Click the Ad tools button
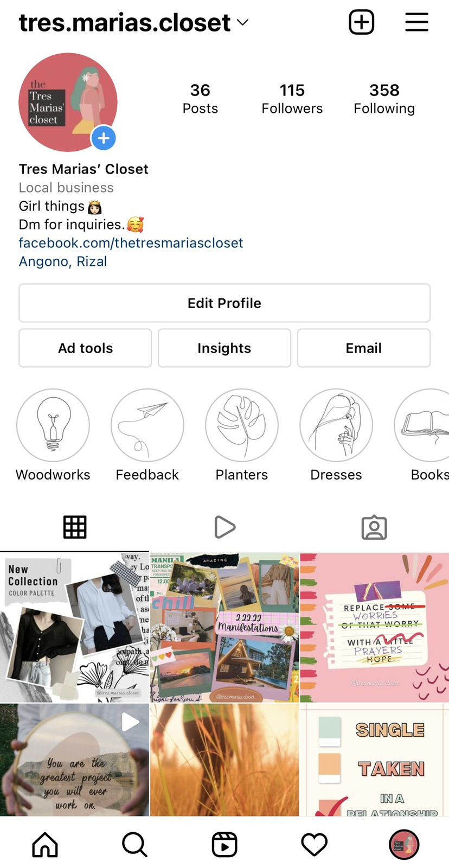 pos(85,348)
